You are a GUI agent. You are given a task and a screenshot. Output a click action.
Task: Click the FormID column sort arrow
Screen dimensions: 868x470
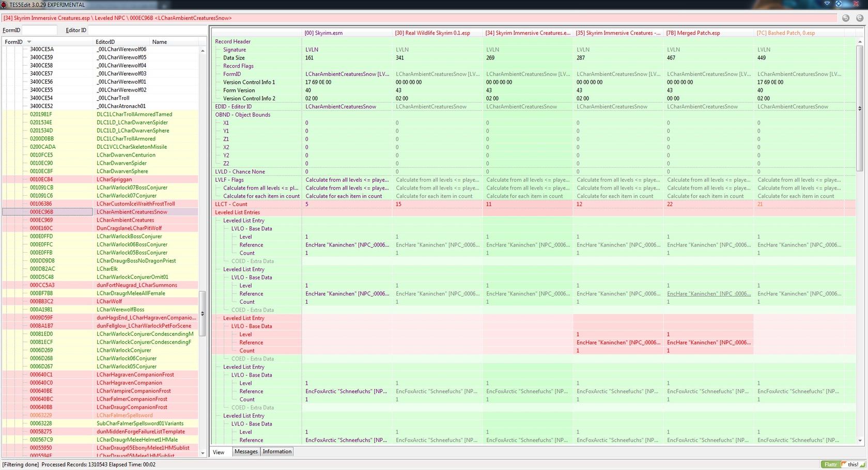point(29,42)
